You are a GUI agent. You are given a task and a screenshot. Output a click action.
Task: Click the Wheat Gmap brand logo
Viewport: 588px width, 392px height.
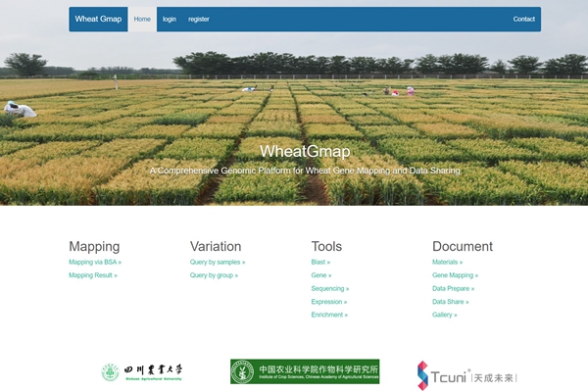click(98, 19)
